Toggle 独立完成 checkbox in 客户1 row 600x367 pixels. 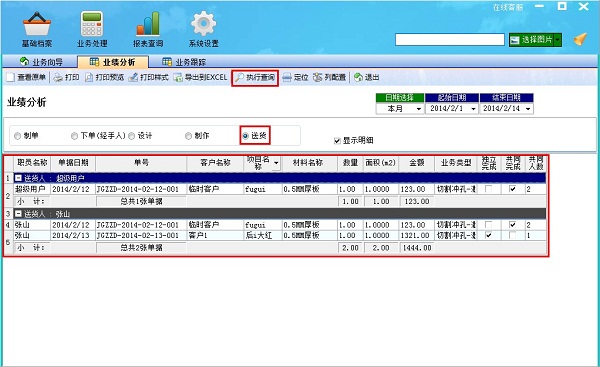[488, 235]
